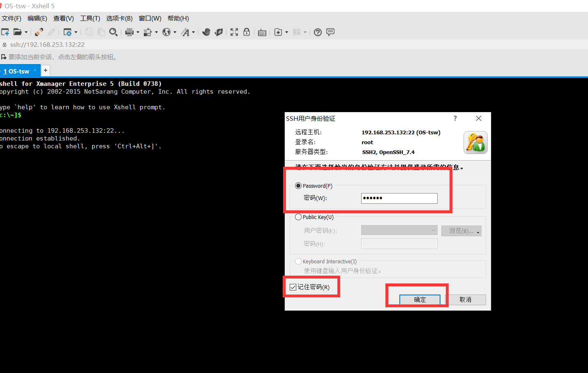This screenshot has height=373, width=588.
Task: Click the Print toolbar icon
Action: [x=129, y=32]
